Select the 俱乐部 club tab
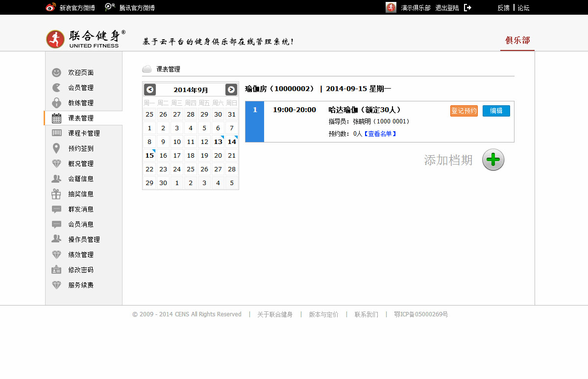588x379 pixels. coord(517,40)
